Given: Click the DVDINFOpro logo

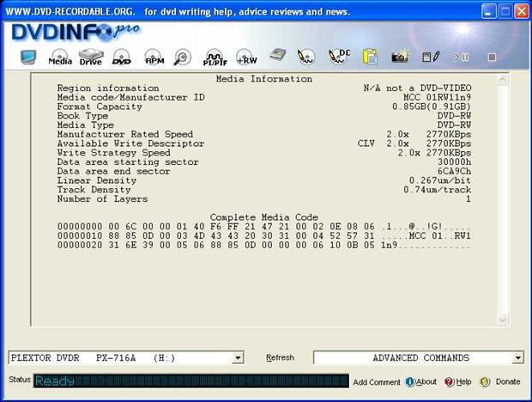Looking at the screenshot, I should click(76, 33).
